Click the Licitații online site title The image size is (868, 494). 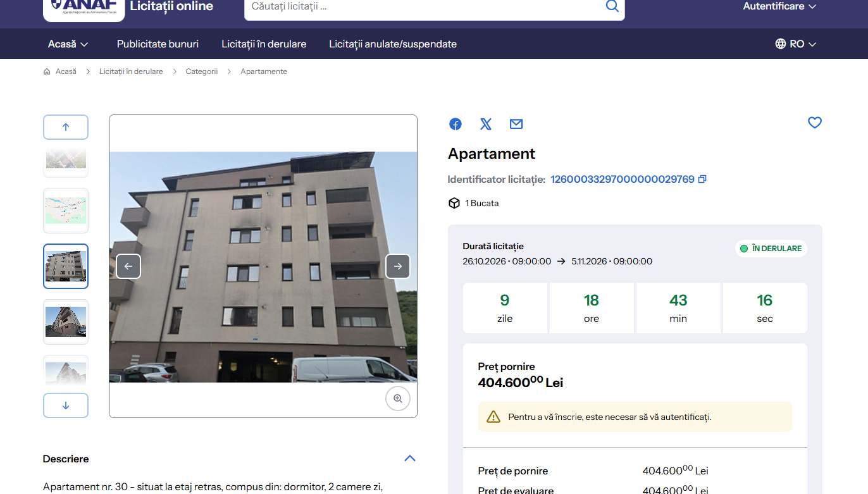coord(171,6)
